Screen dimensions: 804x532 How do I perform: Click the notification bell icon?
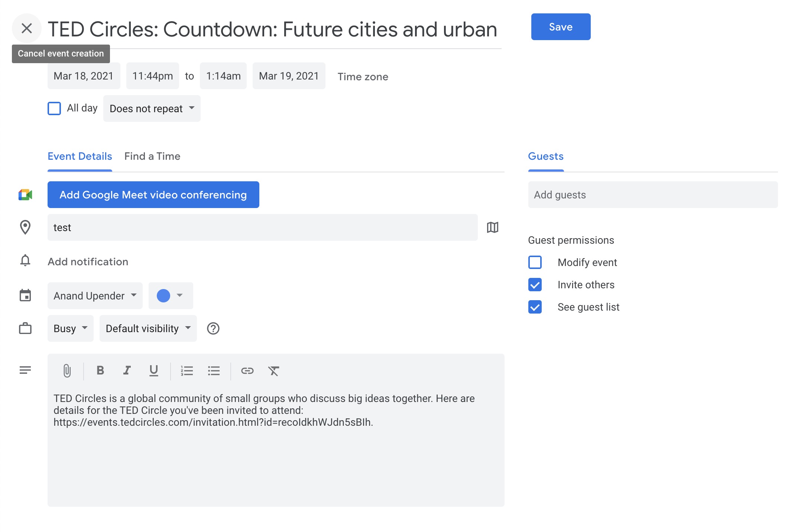[x=25, y=260]
